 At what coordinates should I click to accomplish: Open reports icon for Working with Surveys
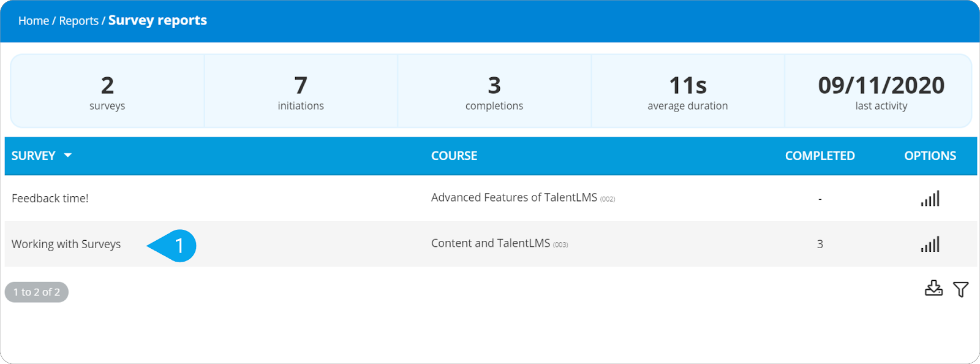pos(930,245)
